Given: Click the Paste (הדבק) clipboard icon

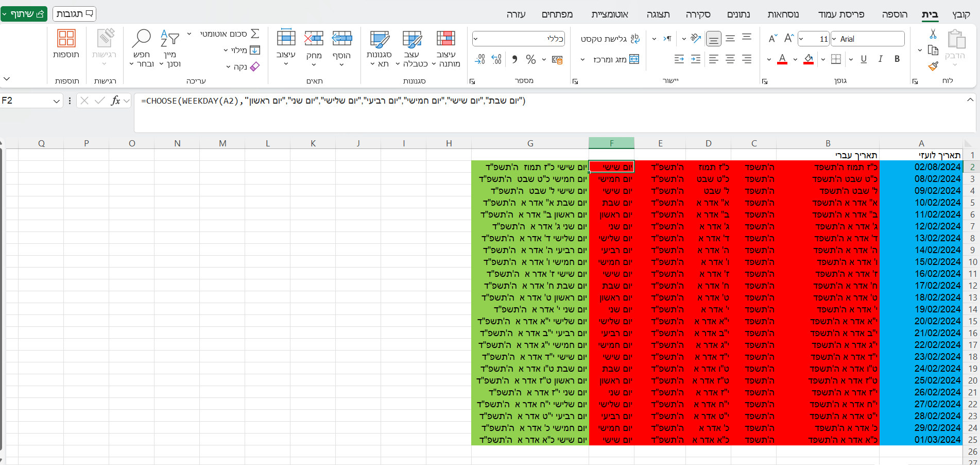Looking at the screenshot, I should click(x=956, y=39).
